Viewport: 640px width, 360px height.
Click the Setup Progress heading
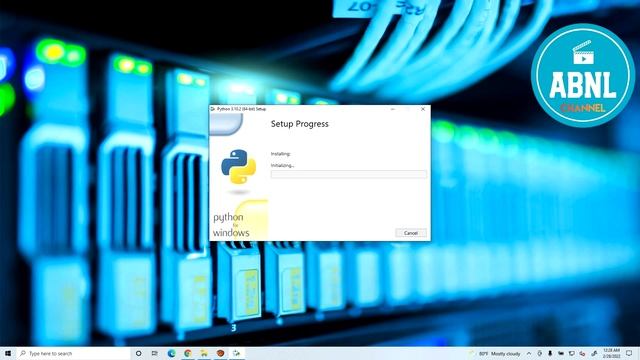pyautogui.click(x=300, y=124)
